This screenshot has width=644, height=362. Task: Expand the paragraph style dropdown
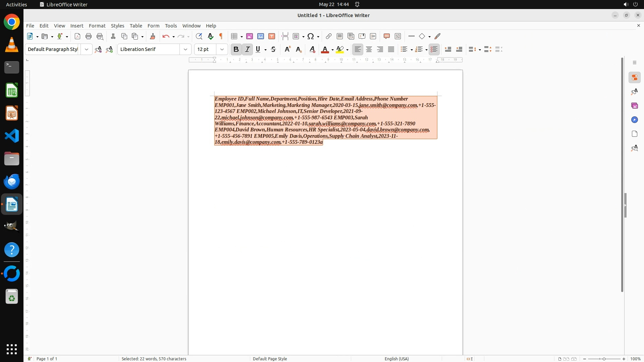tap(87, 49)
